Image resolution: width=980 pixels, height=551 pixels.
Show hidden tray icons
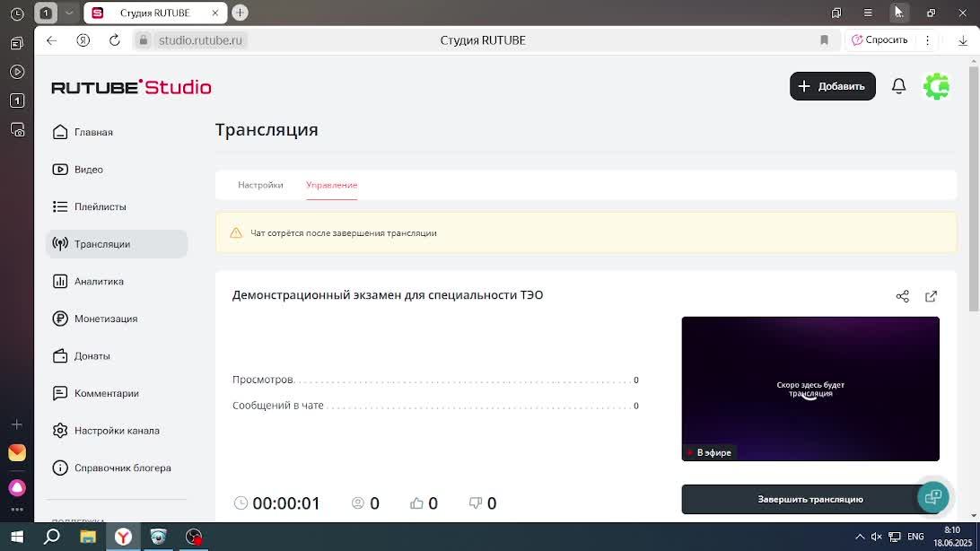(860, 537)
